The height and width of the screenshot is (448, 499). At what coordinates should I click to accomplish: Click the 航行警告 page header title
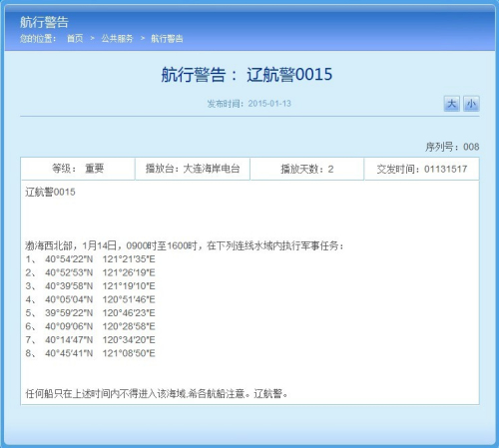[44, 22]
